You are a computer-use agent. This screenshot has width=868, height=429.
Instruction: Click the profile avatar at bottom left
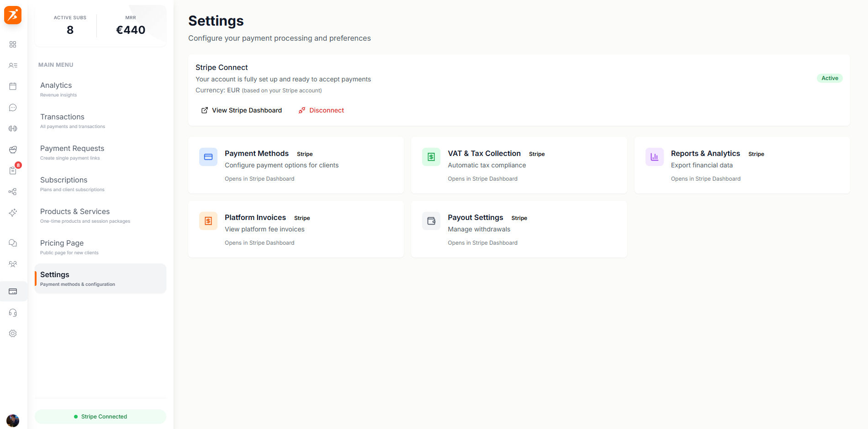[x=13, y=421]
